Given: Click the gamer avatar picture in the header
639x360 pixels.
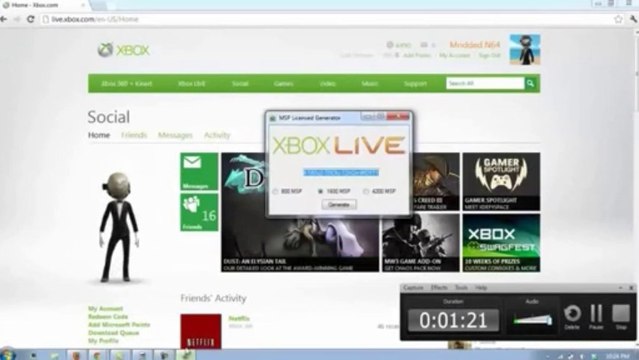Looking at the screenshot, I should [x=525, y=49].
